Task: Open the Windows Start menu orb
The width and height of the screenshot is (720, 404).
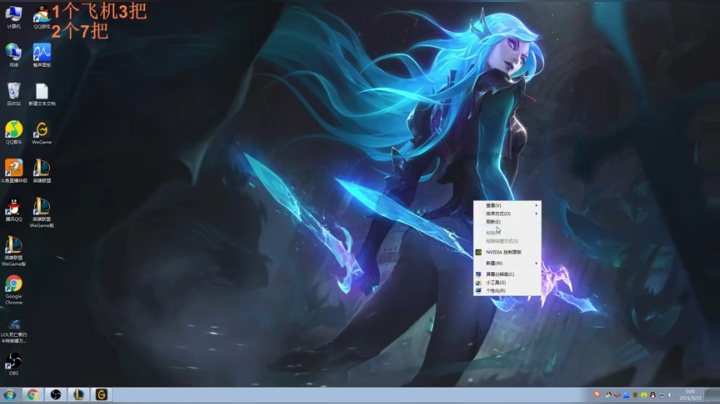Action: coord(10,395)
